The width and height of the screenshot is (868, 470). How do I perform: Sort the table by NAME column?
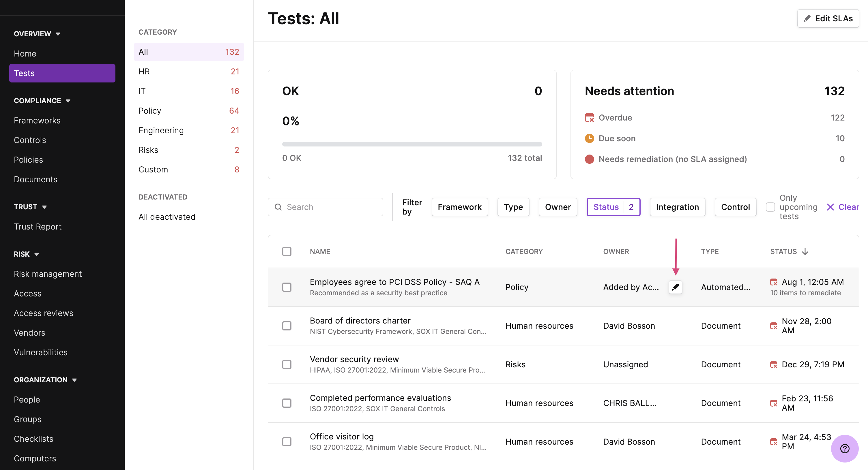320,251
